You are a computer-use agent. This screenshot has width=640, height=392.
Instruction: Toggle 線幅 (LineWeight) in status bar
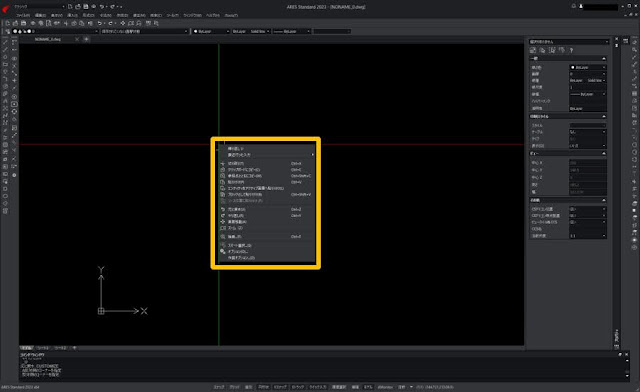click(355, 387)
